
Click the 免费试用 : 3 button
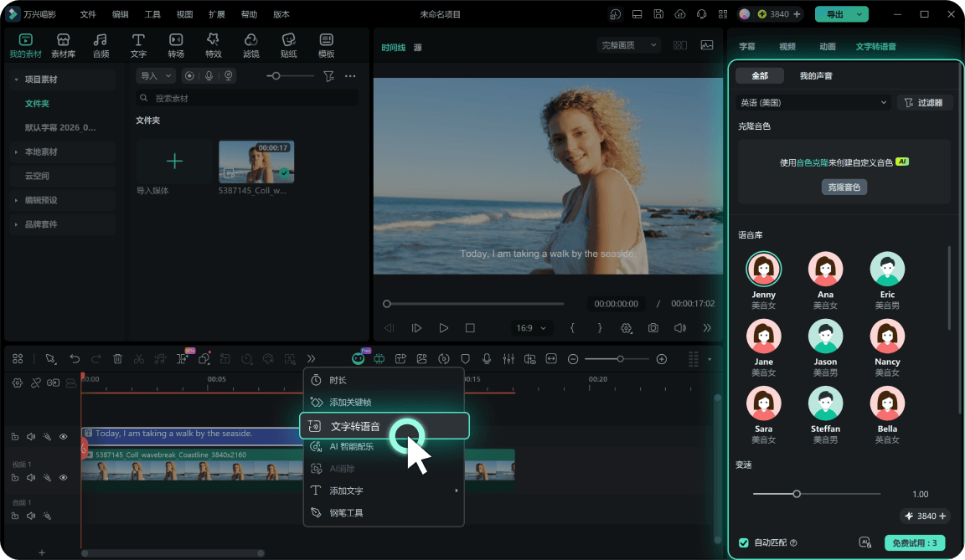pyautogui.click(x=915, y=542)
